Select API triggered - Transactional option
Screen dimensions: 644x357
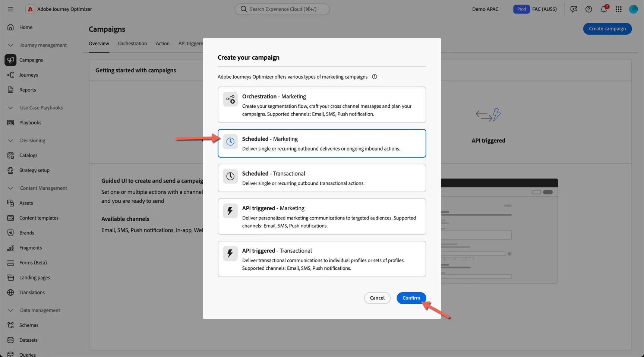pyautogui.click(x=322, y=259)
